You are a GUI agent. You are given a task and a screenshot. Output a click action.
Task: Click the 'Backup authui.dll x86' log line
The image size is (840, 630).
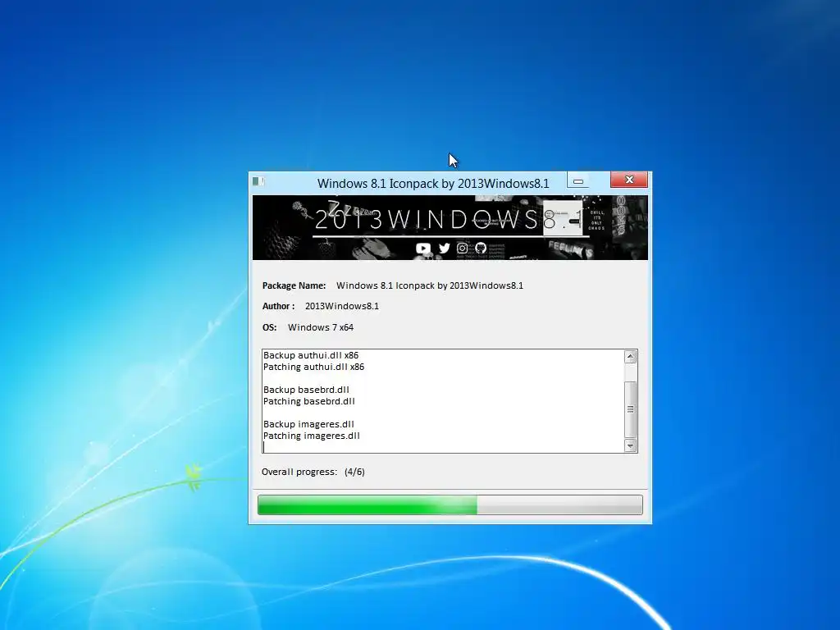coord(311,355)
